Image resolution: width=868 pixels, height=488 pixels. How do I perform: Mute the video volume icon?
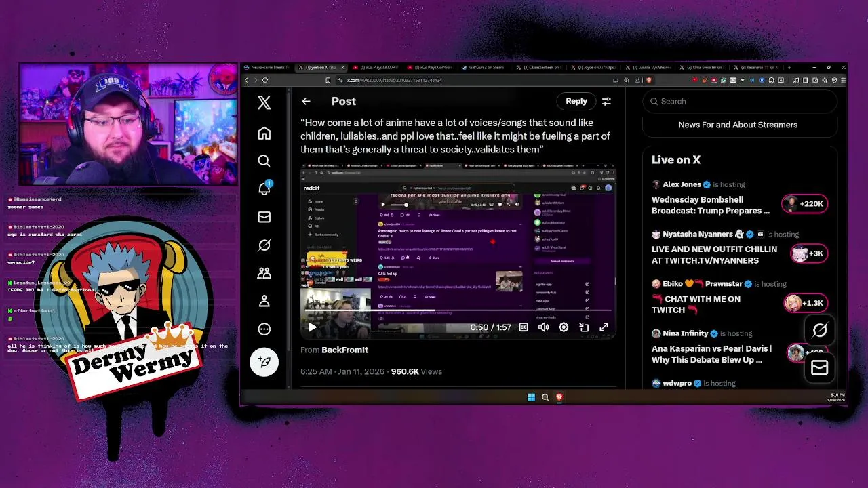(x=543, y=327)
